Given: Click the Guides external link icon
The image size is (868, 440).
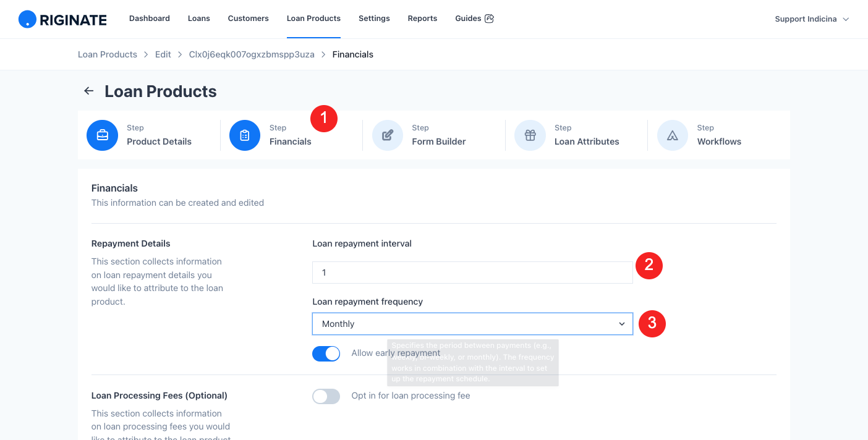Looking at the screenshot, I should 489,19.
